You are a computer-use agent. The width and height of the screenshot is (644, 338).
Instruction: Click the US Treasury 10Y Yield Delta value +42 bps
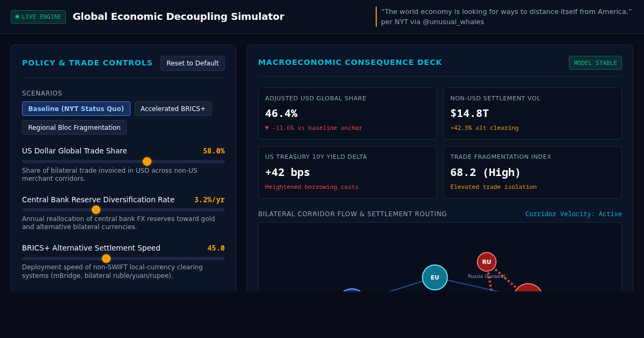(288, 173)
